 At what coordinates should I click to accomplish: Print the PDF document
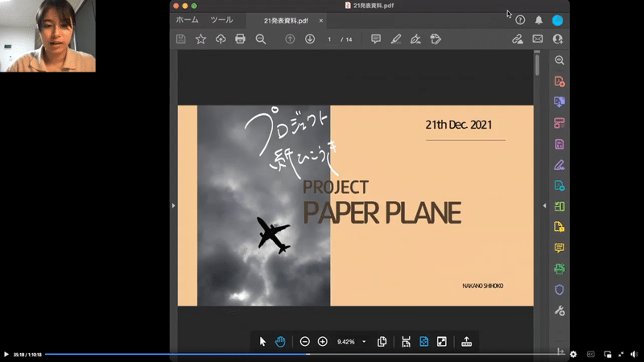click(240, 39)
